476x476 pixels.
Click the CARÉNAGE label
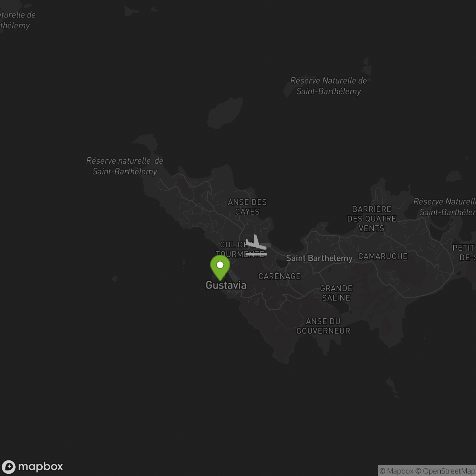point(280,276)
